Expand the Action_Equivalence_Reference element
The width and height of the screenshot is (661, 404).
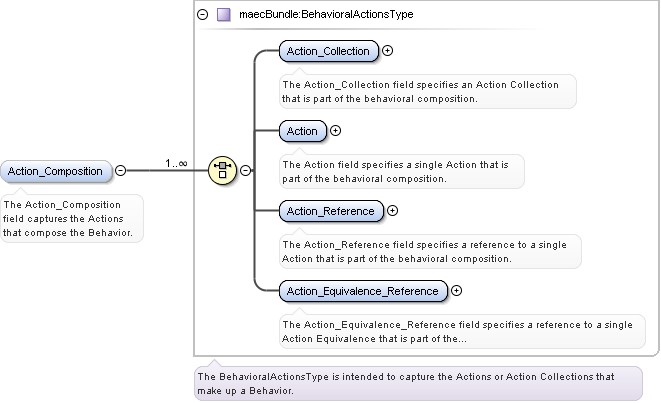click(457, 291)
